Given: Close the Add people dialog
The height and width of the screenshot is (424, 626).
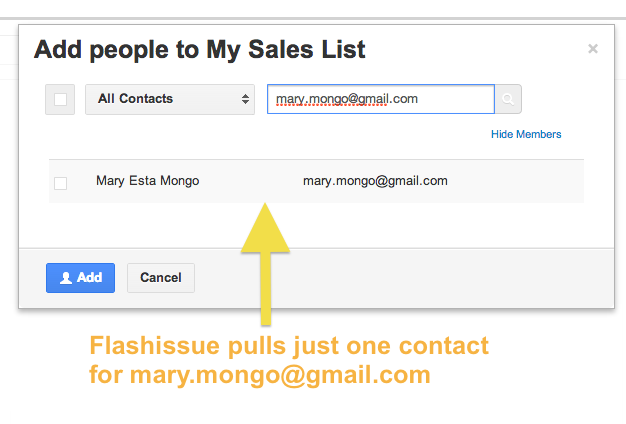Looking at the screenshot, I should click(593, 48).
